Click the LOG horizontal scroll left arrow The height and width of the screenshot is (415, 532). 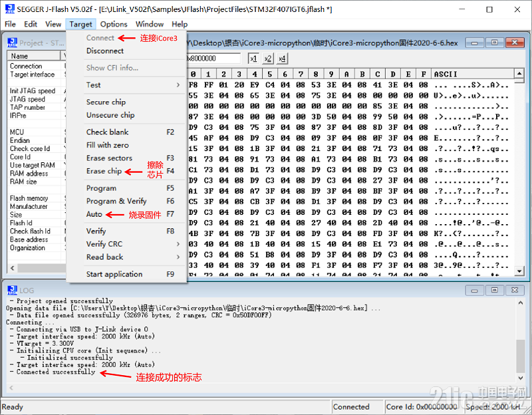pos(11,388)
